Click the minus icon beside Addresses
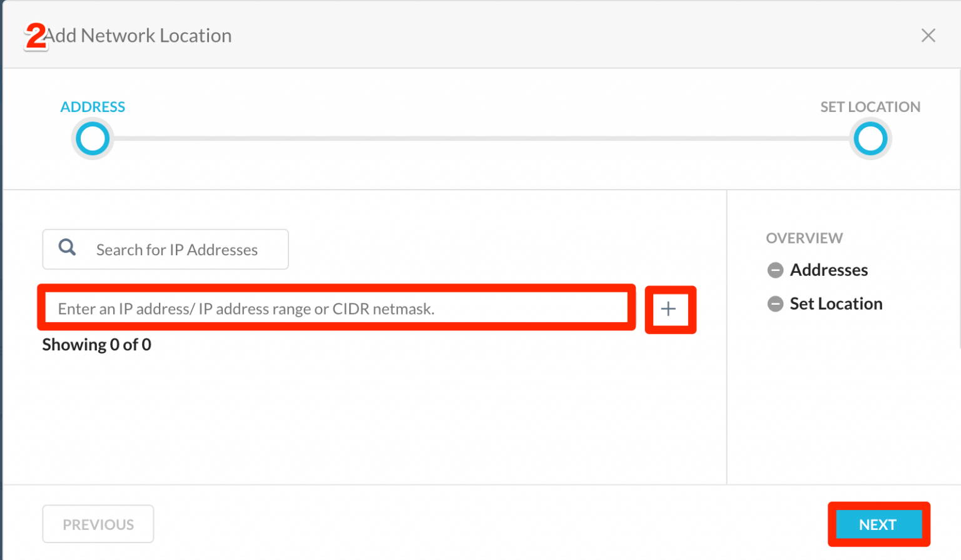The image size is (961, 560). pyautogui.click(x=775, y=270)
